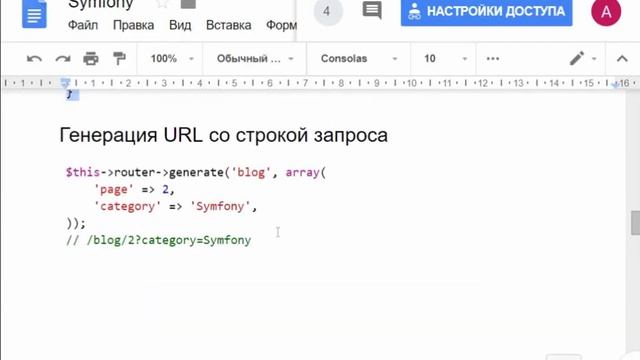
Task: Show the 4 active viewers badge
Action: tap(327, 11)
